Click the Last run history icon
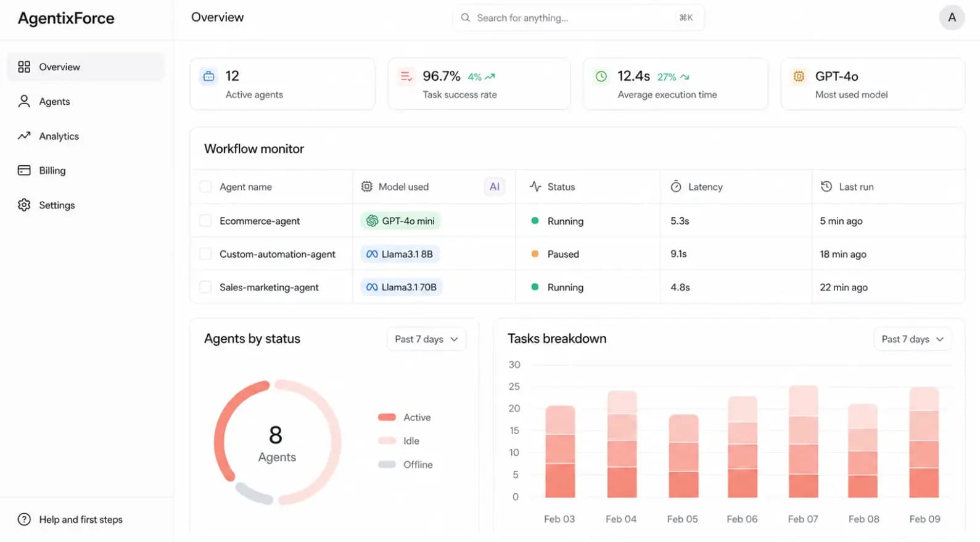 coord(826,186)
